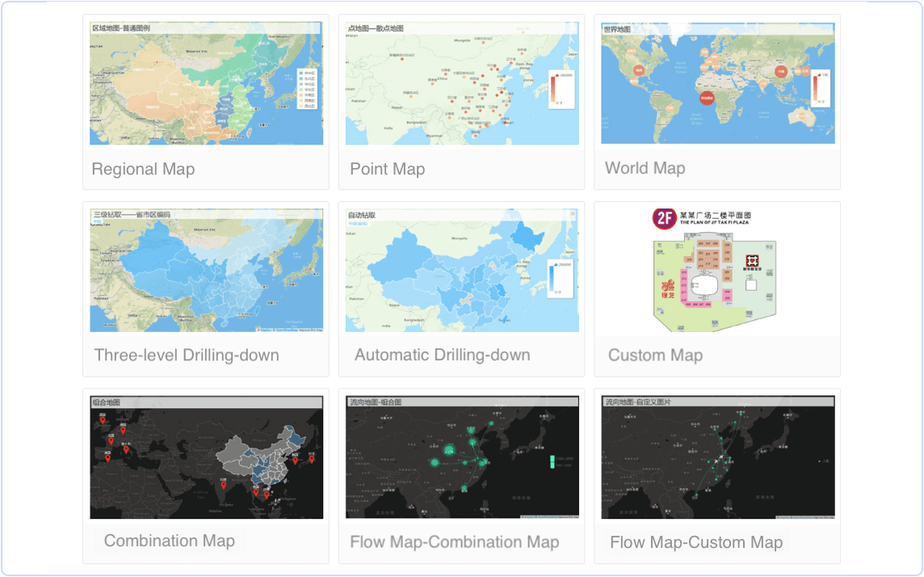Click the Regional Map label
This screenshot has height=577, width=924.
(143, 169)
